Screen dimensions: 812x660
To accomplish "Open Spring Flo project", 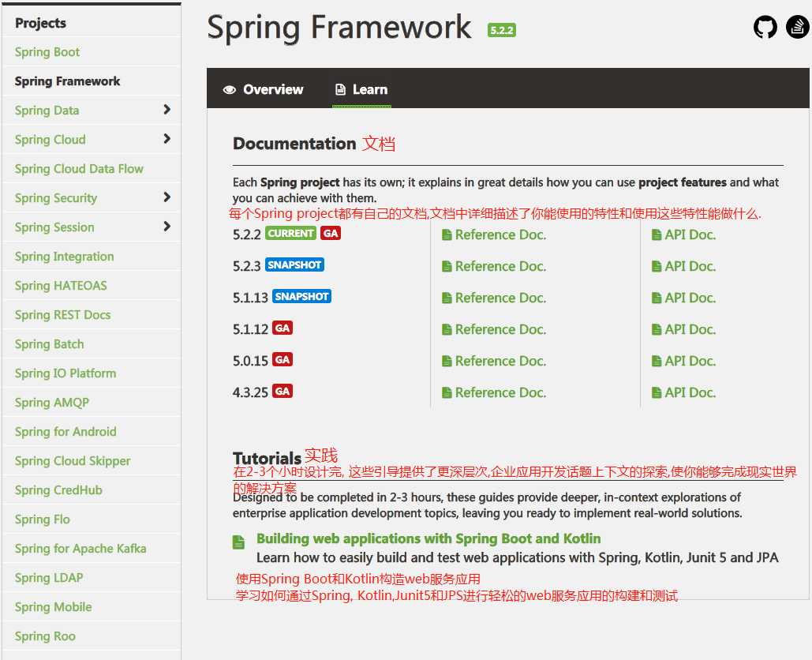I will click(42, 519).
